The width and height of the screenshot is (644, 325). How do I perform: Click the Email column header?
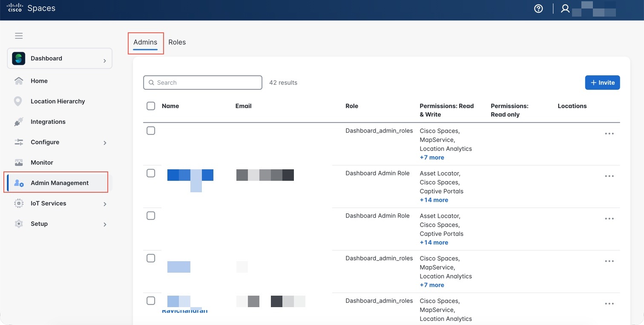244,106
